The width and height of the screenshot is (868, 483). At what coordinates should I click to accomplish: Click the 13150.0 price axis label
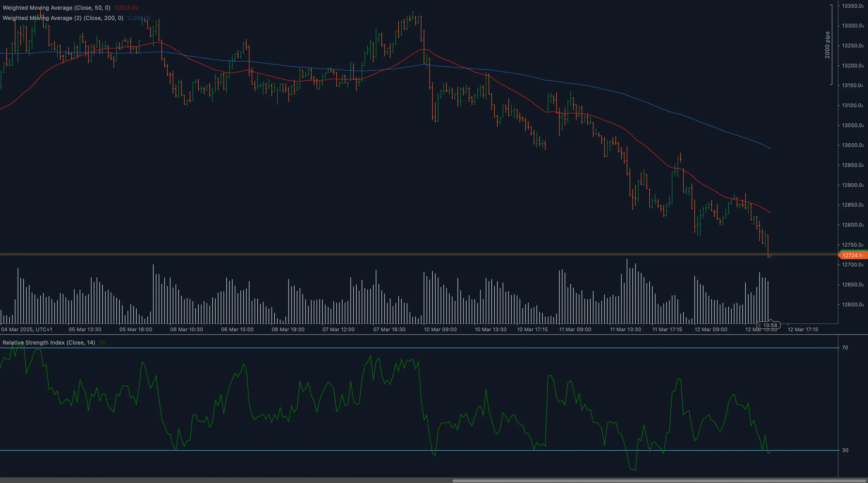click(853, 85)
